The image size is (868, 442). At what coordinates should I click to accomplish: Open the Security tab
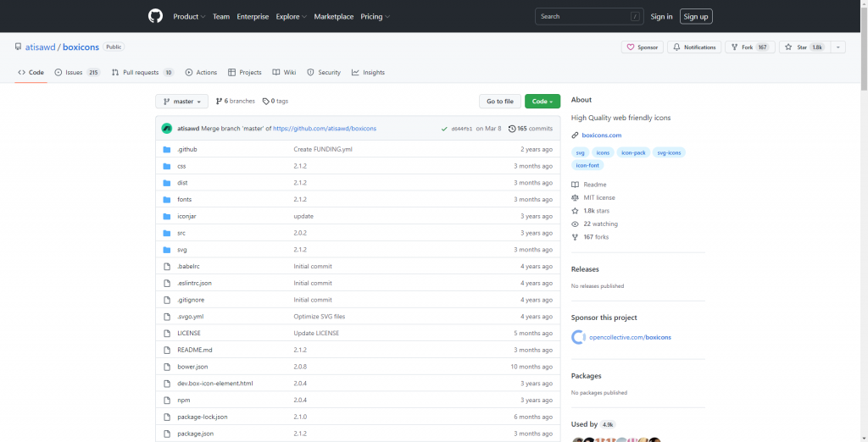tap(324, 73)
